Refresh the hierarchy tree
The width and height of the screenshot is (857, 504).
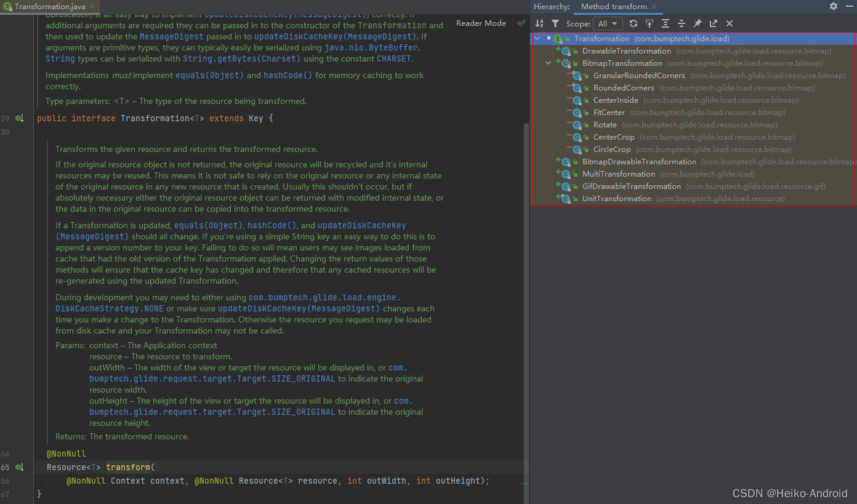pyautogui.click(x=633, y=23)
